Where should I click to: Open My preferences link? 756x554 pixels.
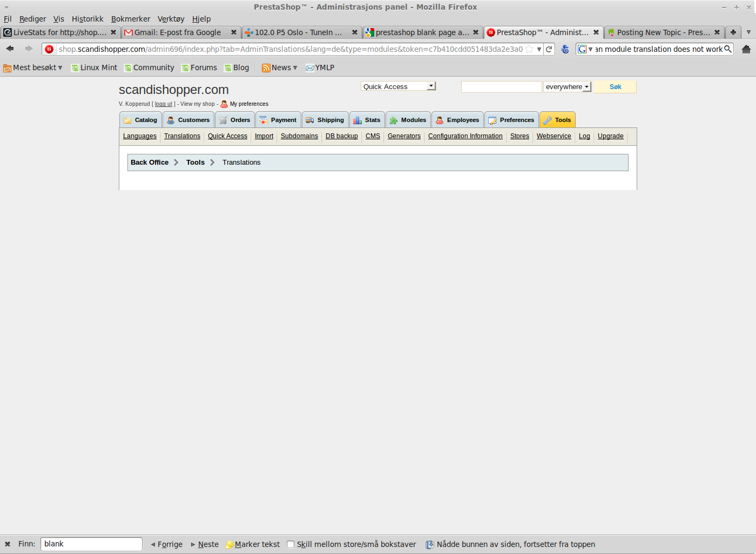click(249, 104)
